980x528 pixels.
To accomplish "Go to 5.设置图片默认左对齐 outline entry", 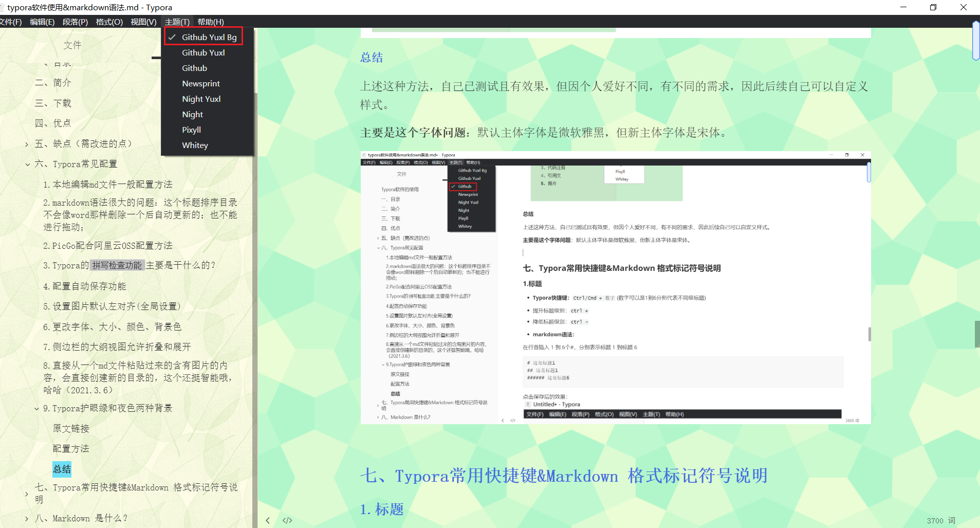I will (112, 306).
